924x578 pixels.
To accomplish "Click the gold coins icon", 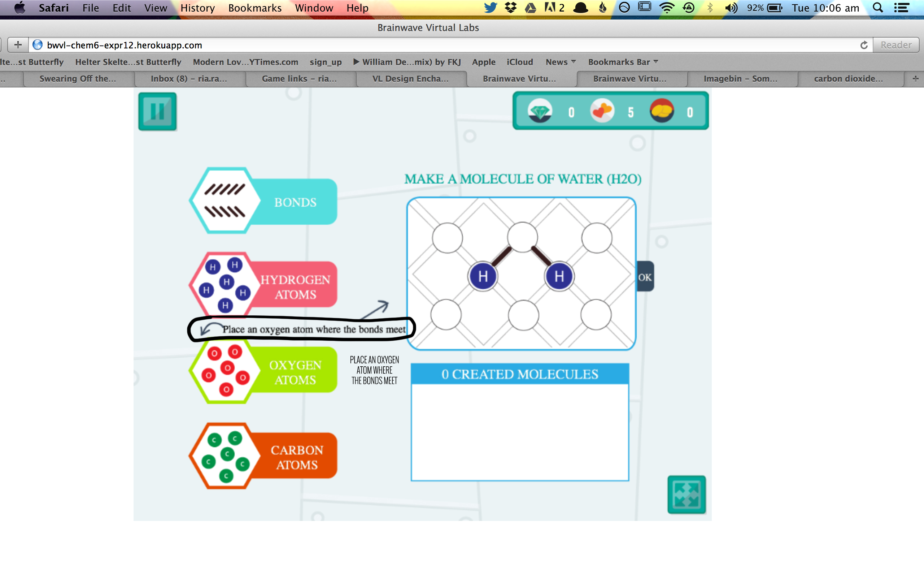I will point(662,111).
